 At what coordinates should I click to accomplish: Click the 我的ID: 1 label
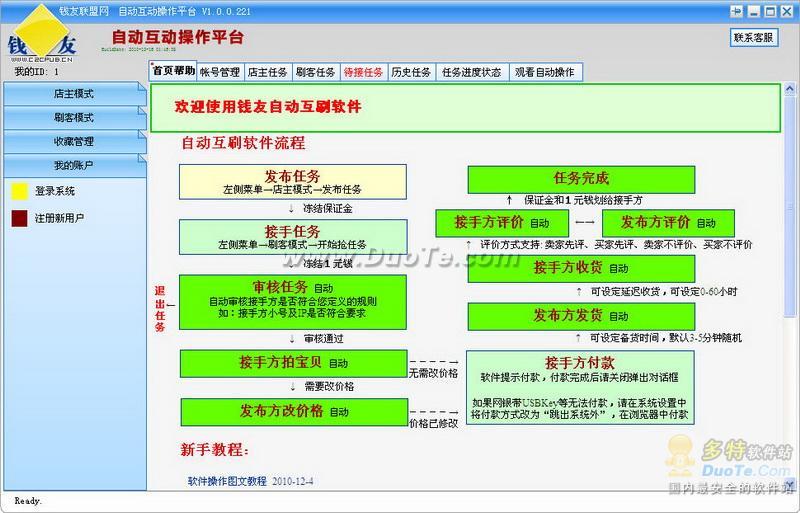37,71
